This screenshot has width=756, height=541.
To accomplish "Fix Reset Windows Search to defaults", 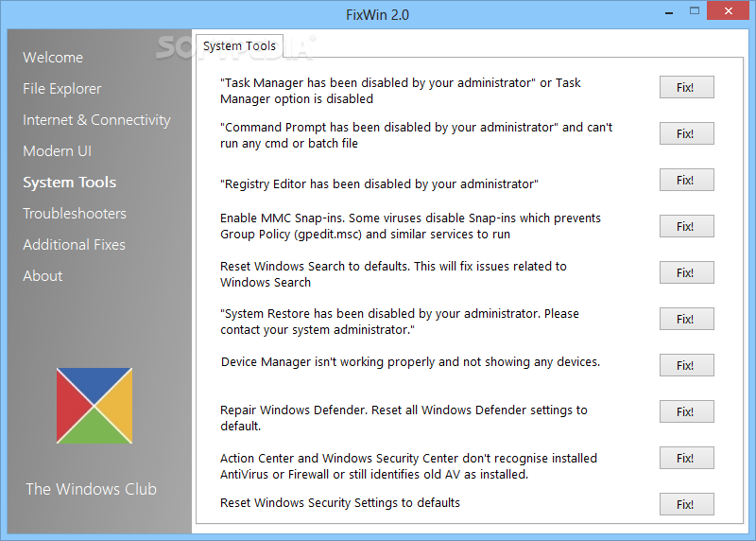I will [687, 272].
